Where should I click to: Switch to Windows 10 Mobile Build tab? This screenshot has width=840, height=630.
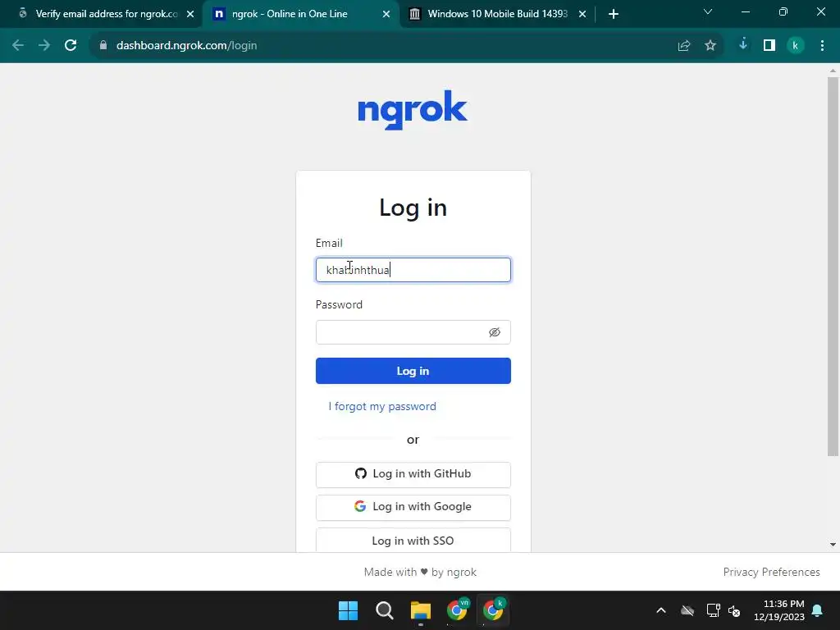pos(497,14)
